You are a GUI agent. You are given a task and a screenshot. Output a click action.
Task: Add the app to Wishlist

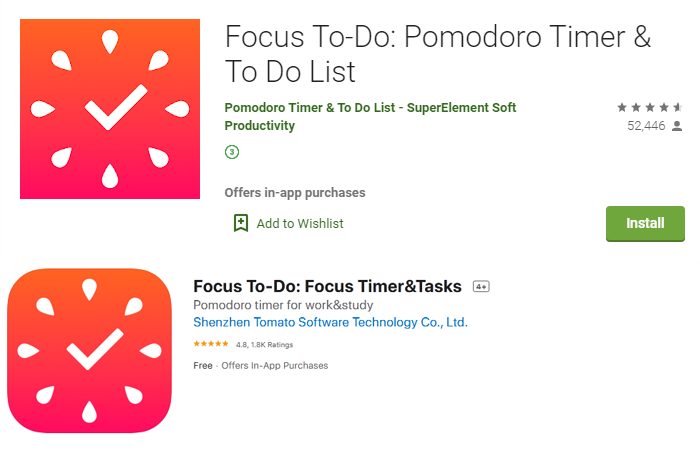click(300, 223)
